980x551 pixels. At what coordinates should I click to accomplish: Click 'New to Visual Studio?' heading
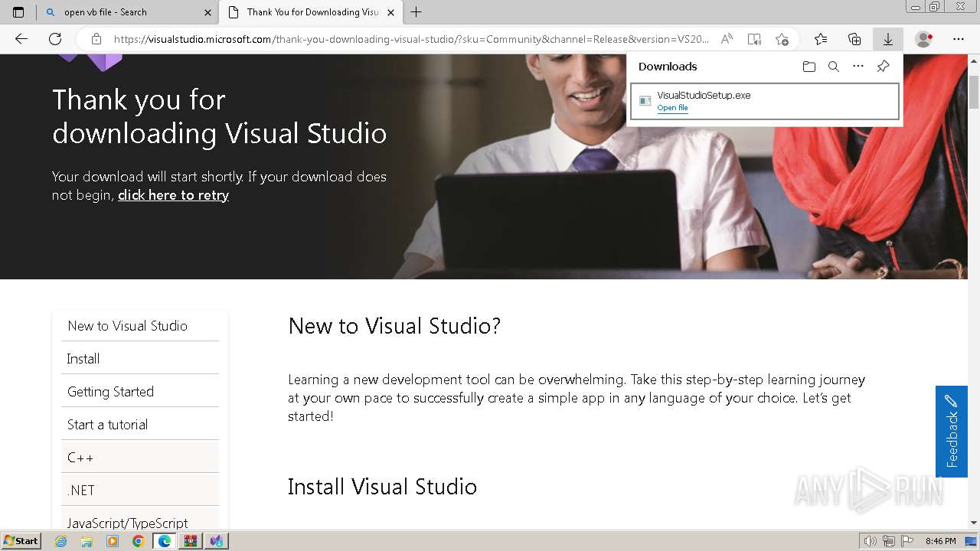coord(394,326)
